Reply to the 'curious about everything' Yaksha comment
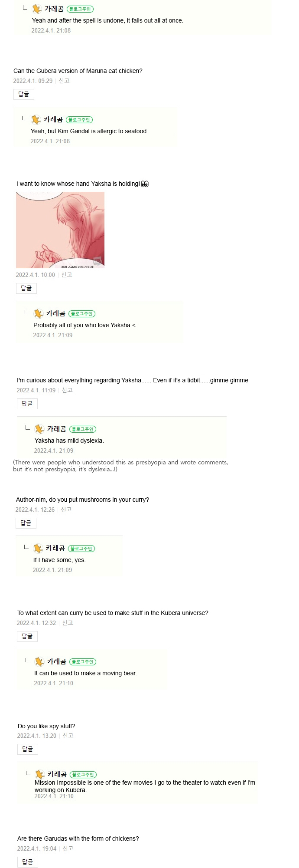 click(27, 404)
